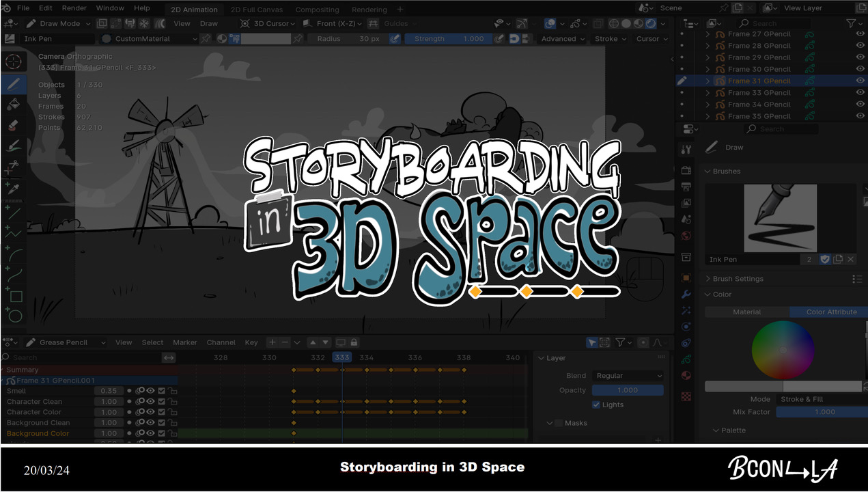Click the Ink Pen brush thumbnail
Screen dimensions: 868x492
[780, 218]
